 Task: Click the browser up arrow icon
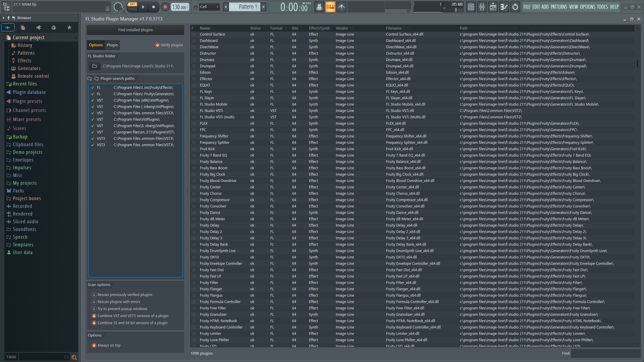[8, 18]
